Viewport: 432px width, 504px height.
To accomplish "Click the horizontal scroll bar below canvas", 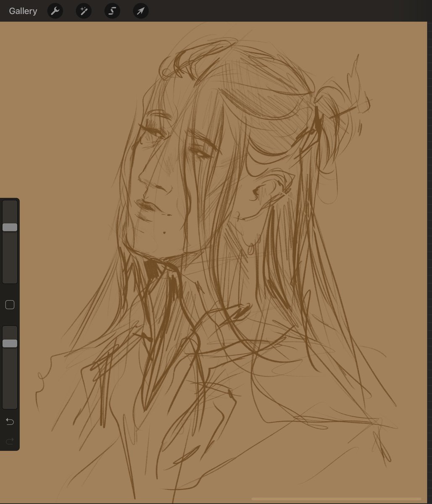I will tap(336, 499).
